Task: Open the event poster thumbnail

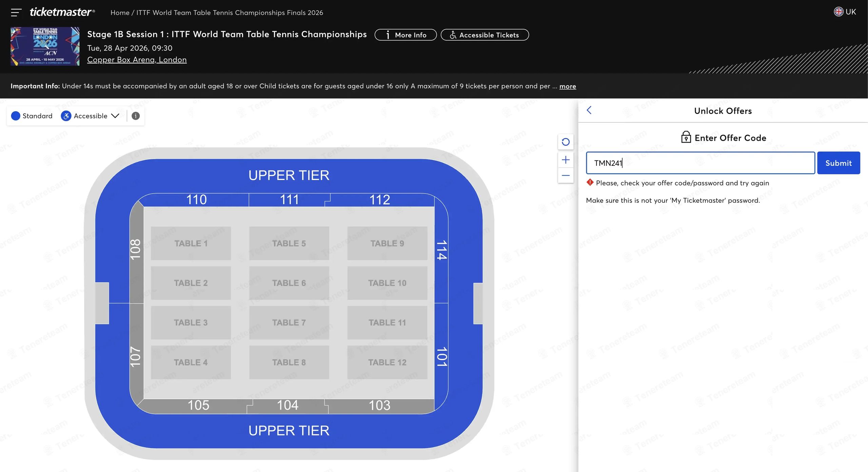Action: pos(45,46)
